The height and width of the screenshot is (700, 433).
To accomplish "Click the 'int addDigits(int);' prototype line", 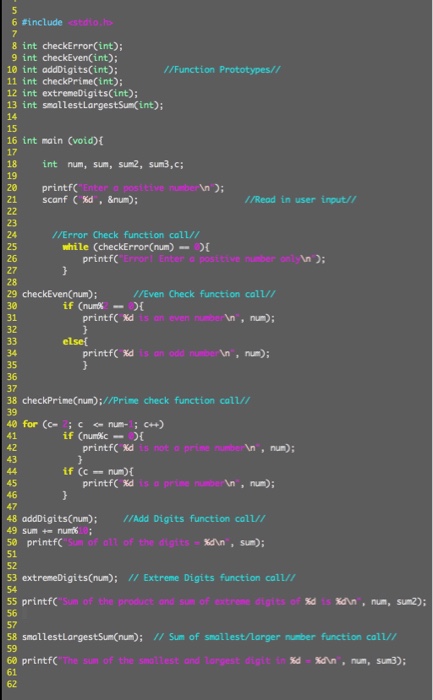I will 70,70.
